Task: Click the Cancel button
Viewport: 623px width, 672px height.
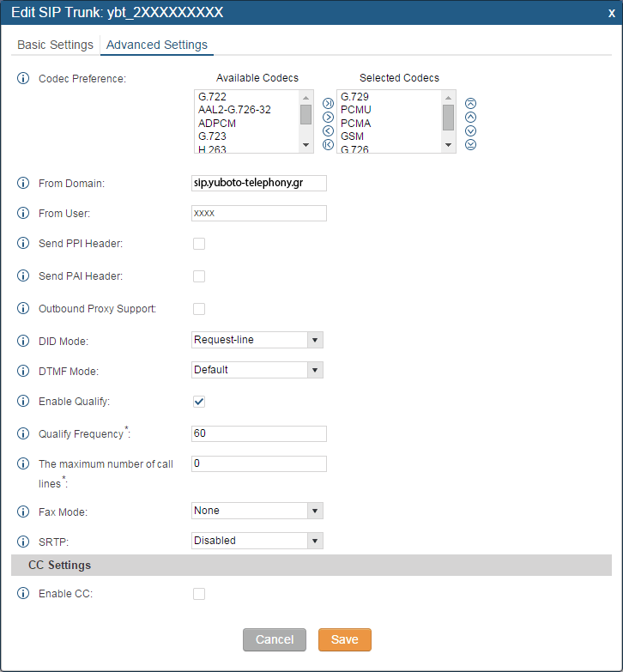Action: [x=275, y=639]
